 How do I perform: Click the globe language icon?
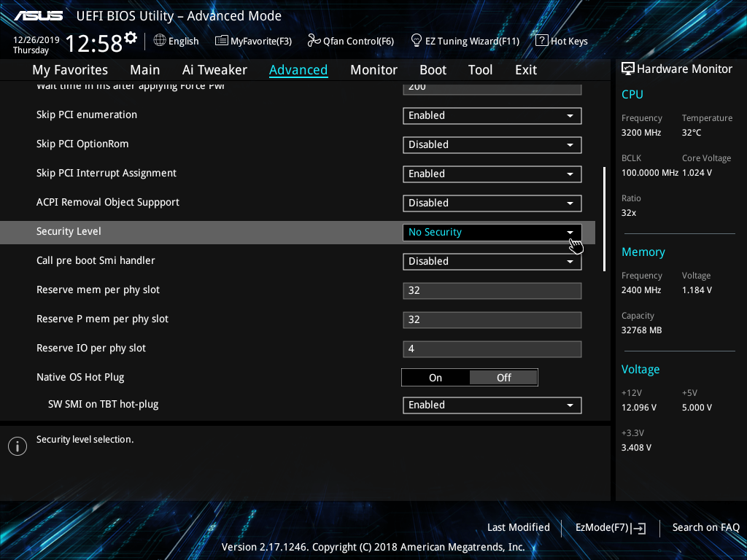click(x=160, y=41)
